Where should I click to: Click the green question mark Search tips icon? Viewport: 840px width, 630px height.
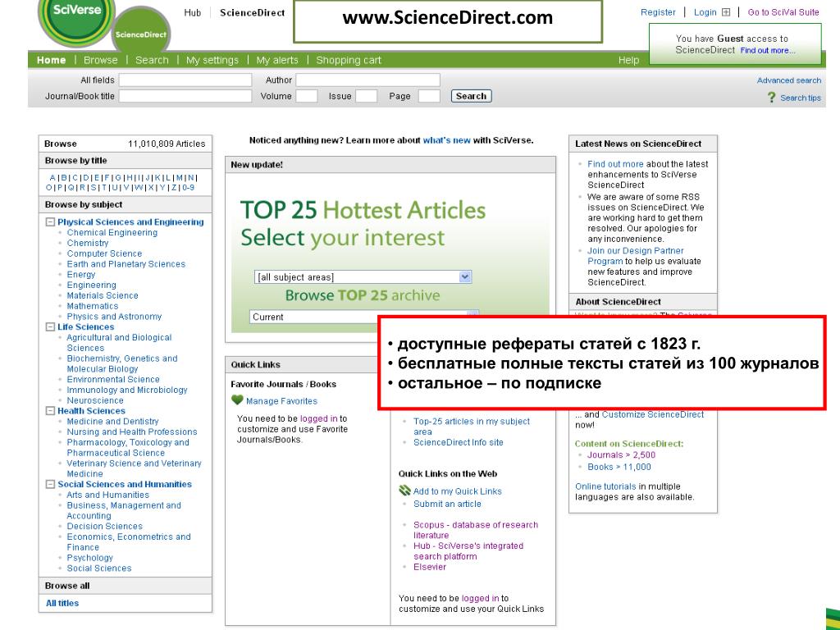(771, 97)
